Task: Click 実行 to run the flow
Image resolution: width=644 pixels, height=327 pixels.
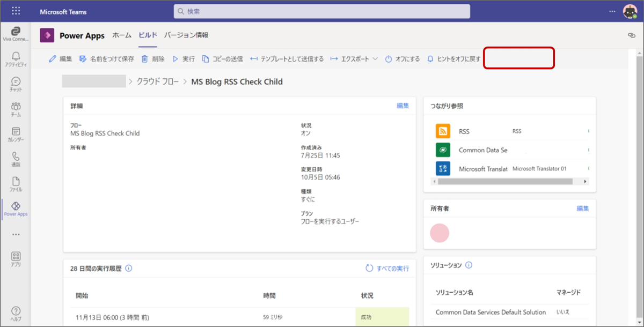Action: tap(184, 59)
